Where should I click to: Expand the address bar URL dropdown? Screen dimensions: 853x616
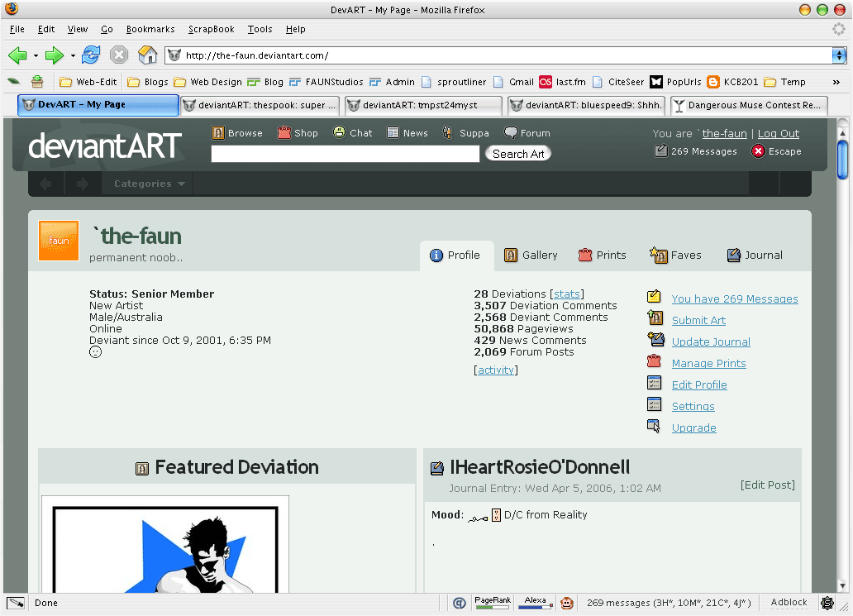pos(840,55)
